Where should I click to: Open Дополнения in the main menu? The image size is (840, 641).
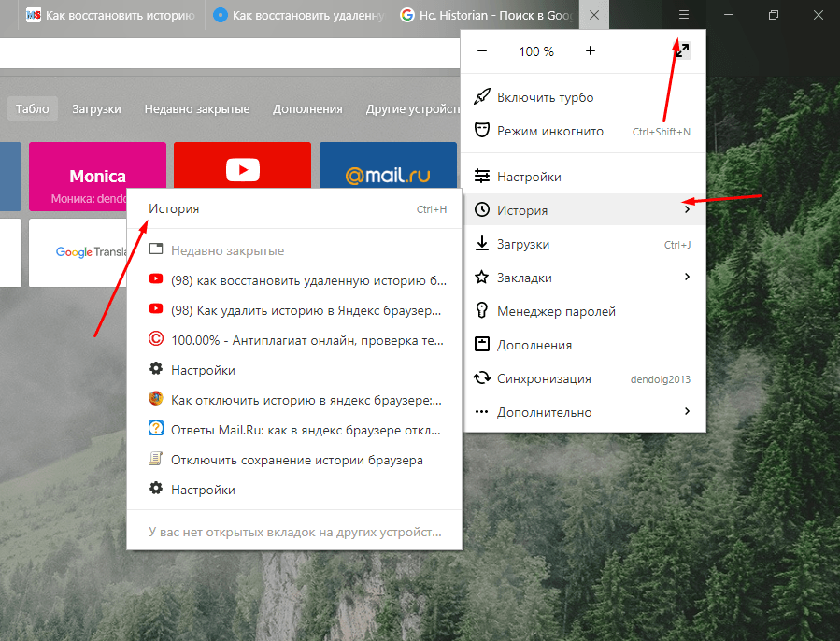tap(583, 345)
